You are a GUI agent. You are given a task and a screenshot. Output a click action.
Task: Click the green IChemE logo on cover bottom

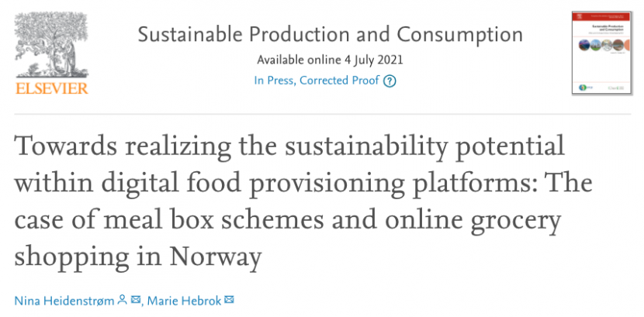(x=616, y=88)
